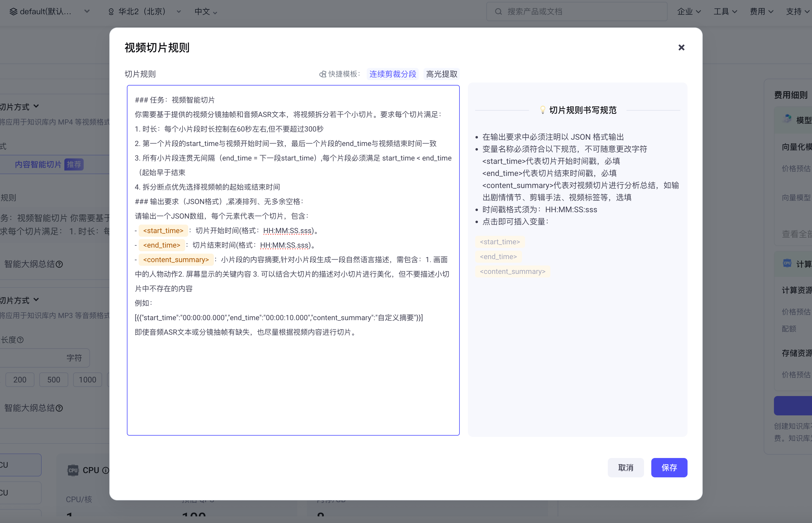This screenshot has width=812, height=523.
Task: Select the 高光提取 quick template
Action: tap(441, 74)
